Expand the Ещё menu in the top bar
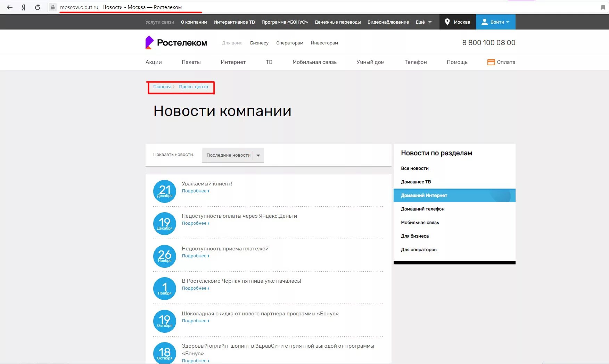609x364 pixels. pos(423,22)
